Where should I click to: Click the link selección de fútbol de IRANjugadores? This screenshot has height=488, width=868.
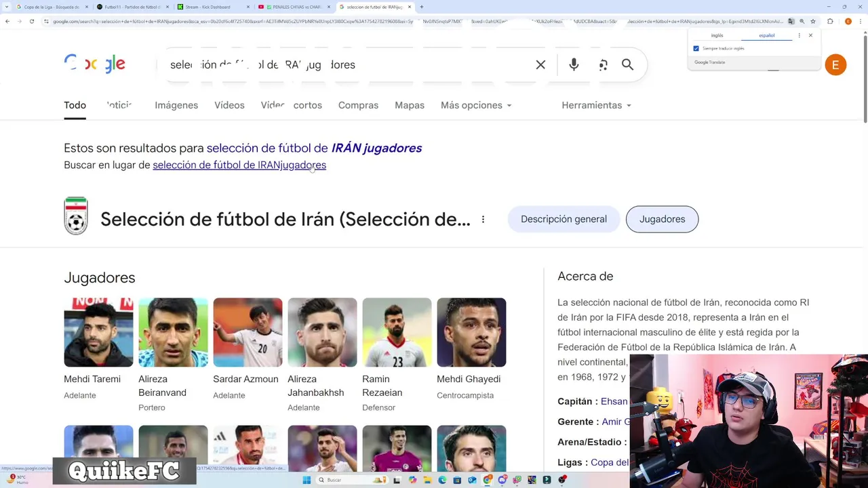click(239, 165)
